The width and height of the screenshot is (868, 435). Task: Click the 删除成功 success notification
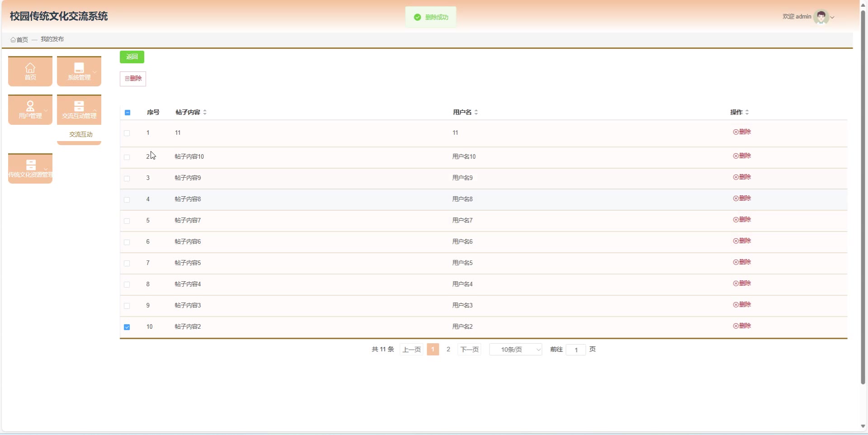[x=431, y=17]
